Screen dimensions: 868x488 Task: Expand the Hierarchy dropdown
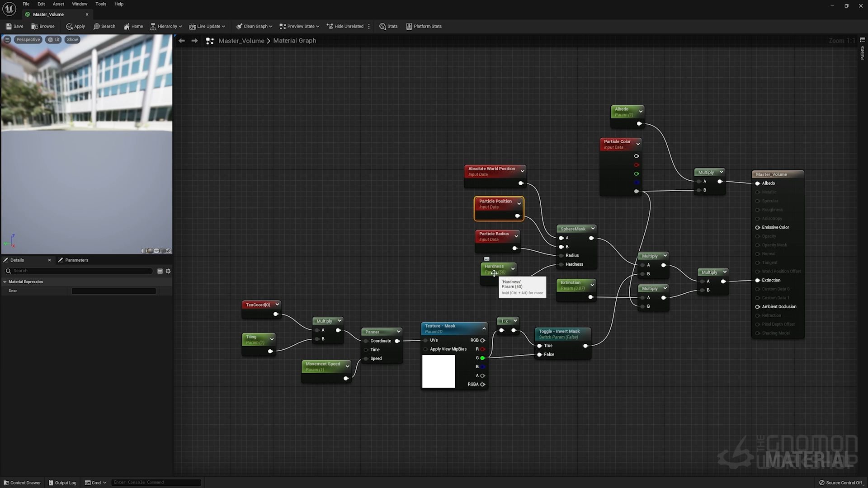[166, 26]
